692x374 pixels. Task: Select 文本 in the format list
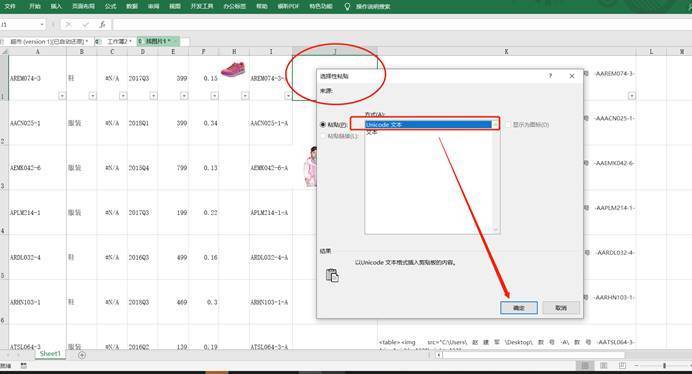372,132
